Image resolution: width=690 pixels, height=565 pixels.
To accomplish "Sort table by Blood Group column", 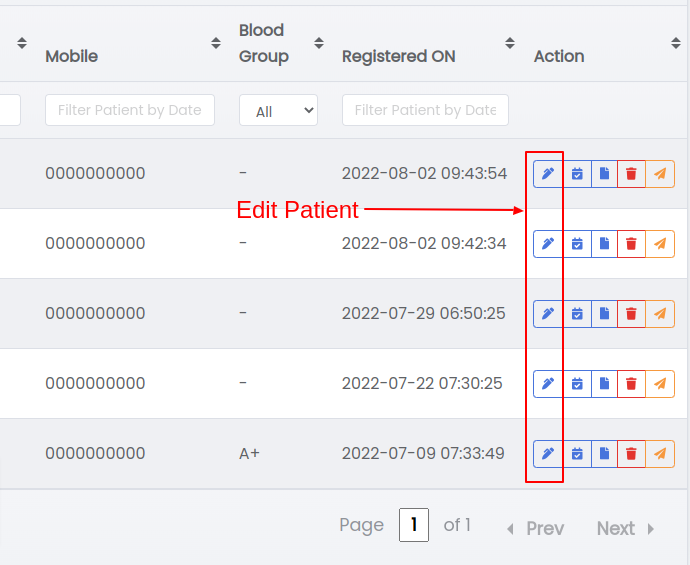I will click(319, 43).
